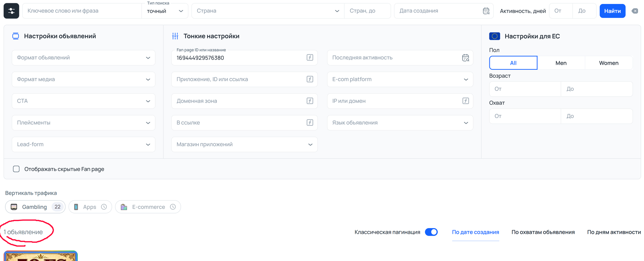The height and width of the screenshot is (261, 644).
Task: Open the E-com platform dropdown
Action: [400, 79]
